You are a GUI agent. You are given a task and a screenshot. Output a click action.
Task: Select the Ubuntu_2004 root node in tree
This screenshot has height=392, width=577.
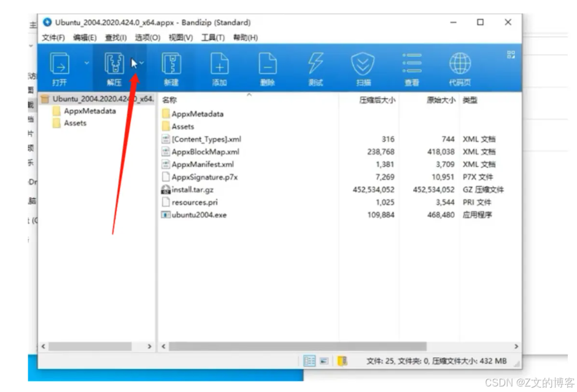(x=98, y=99)
